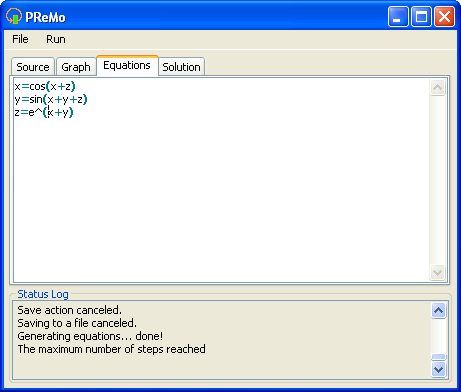Open the File menu

[x=20, y=39]
